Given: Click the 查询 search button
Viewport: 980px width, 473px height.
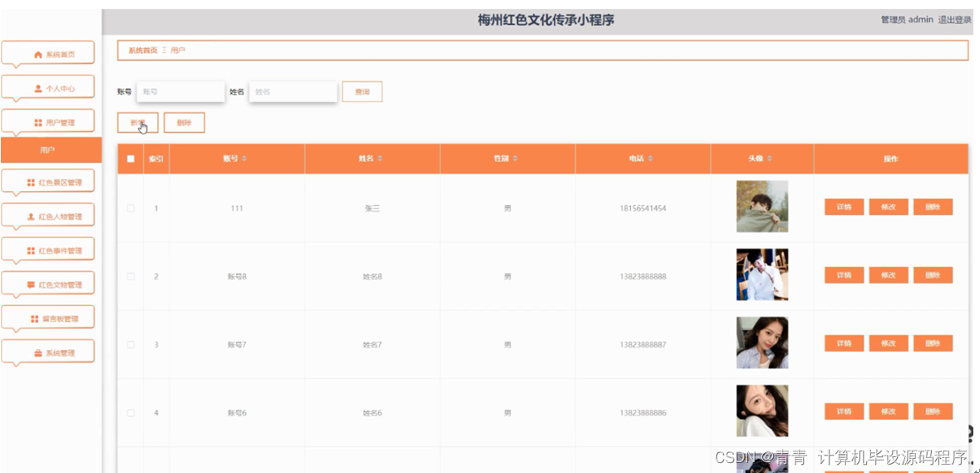Looking at the screenshot, I should (x=362, y=91).
